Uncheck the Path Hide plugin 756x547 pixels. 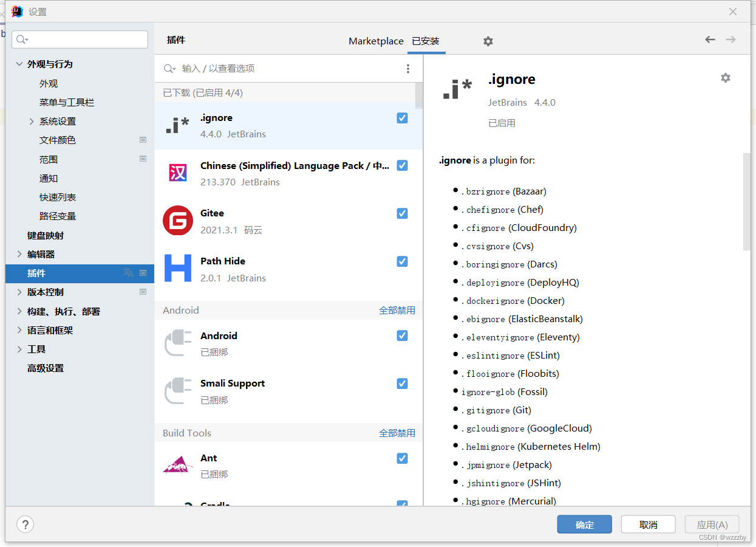coord(402,261)
